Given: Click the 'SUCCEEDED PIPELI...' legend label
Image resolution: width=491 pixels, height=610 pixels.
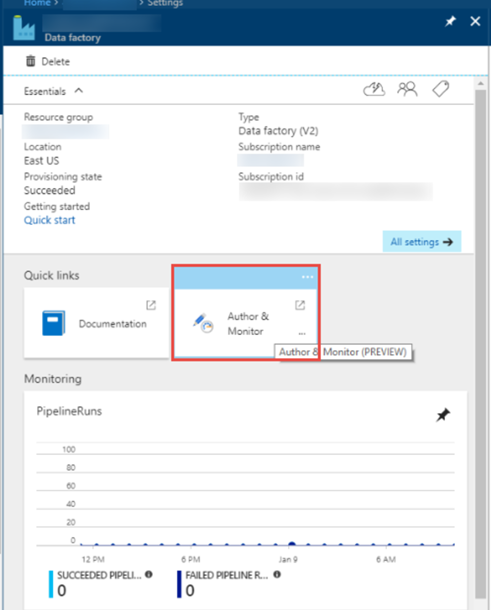Looking at the screenshot, I should click(99, 575).
